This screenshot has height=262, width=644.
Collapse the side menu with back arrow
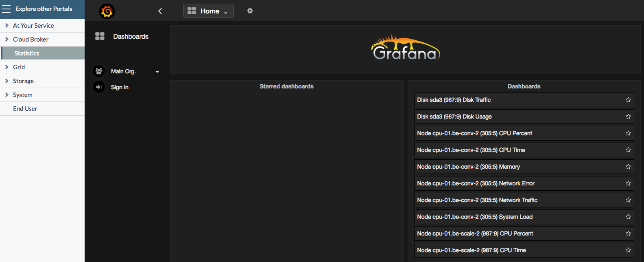[160, 11]
